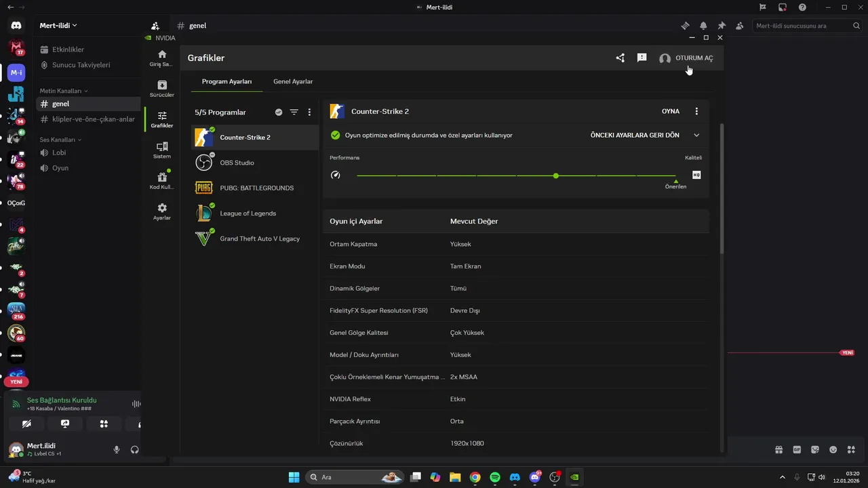Open activities button in Discord voice panel

(x=104, y=424)
